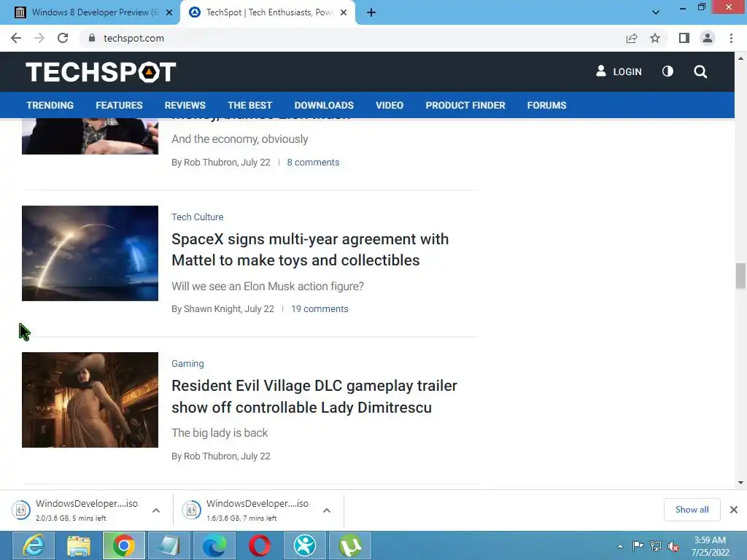Image resolution: width=747 pixels, height=560 pixels.
Task: Open the DOWNLOADS menu
Action: tap(324, 105)
